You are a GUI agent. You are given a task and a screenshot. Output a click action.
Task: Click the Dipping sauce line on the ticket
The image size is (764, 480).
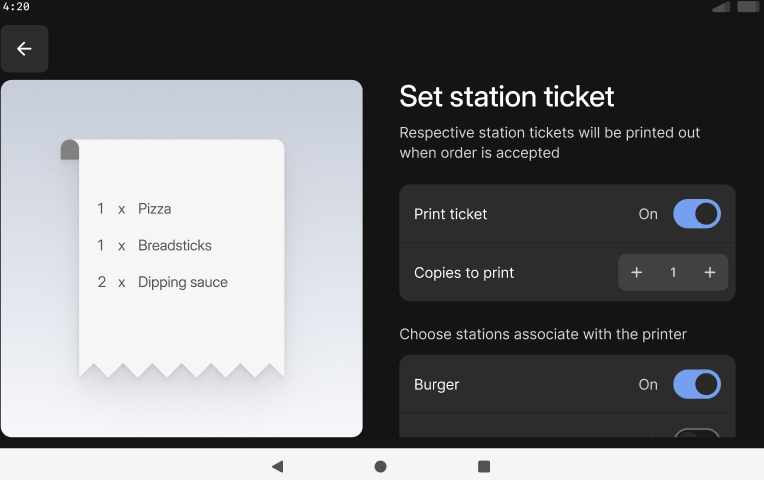[162, 282]
